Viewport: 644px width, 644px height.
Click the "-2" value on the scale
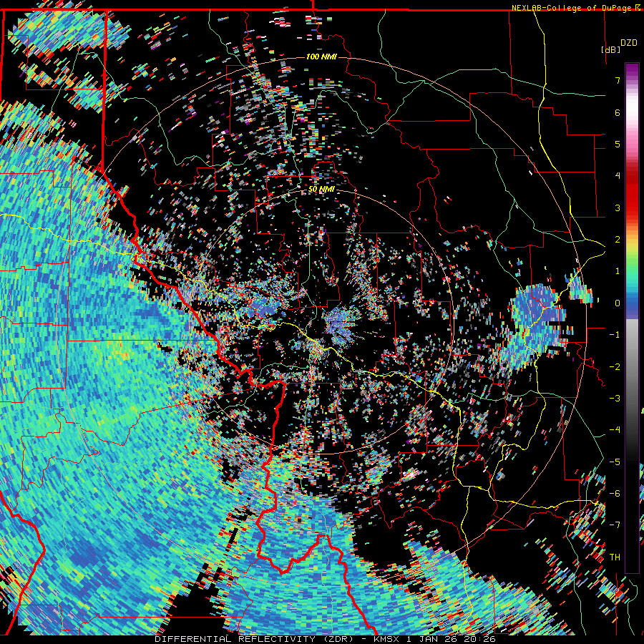click(615, 367)
